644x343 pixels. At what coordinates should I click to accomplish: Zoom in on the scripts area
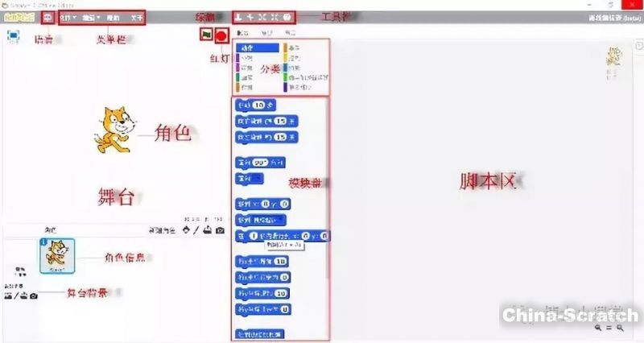(621, 329)
